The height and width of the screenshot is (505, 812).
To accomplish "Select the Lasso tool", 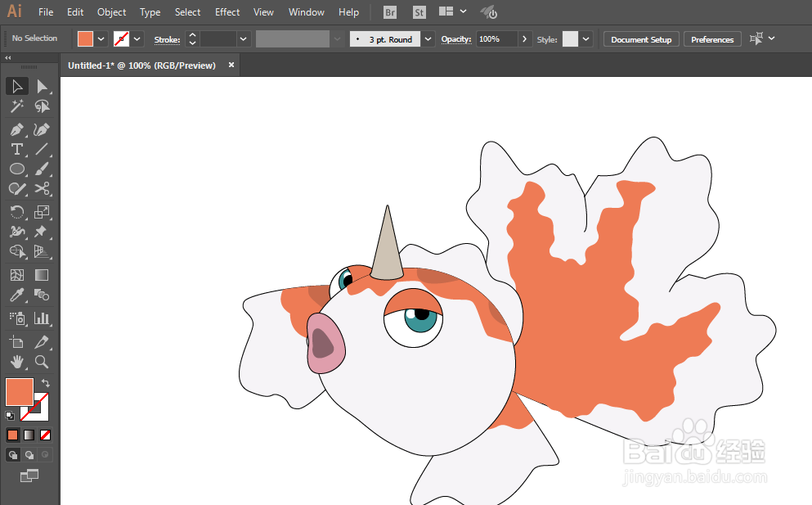I will click(x=42, y=106).
